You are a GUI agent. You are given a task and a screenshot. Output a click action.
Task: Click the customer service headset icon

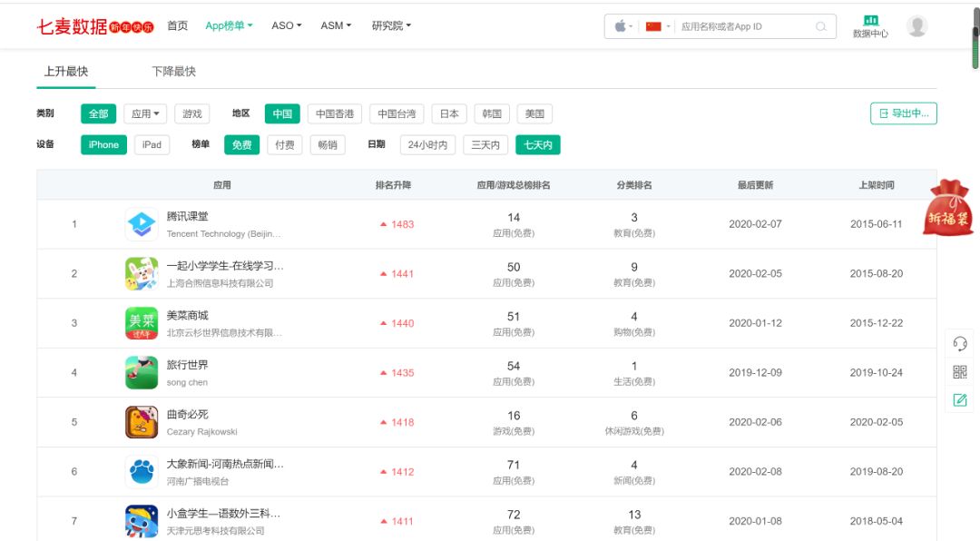960,343
